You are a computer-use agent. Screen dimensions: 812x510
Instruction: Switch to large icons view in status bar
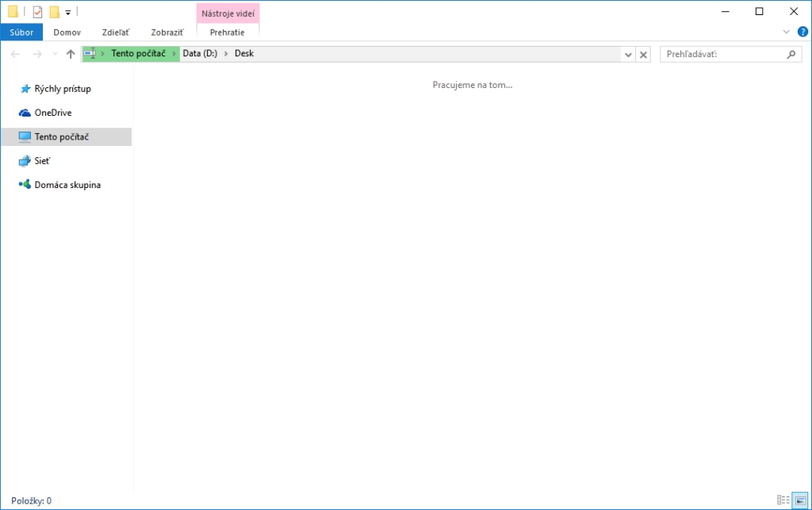click(800, 500)
